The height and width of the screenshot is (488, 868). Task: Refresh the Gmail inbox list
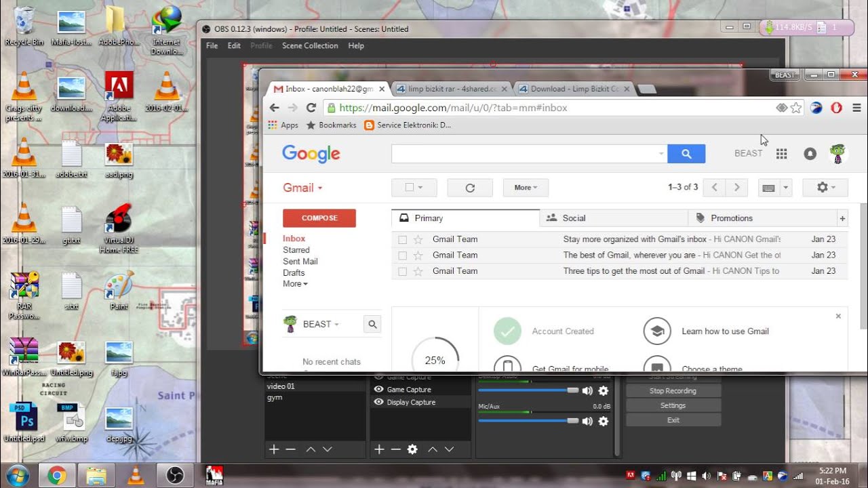470,188
